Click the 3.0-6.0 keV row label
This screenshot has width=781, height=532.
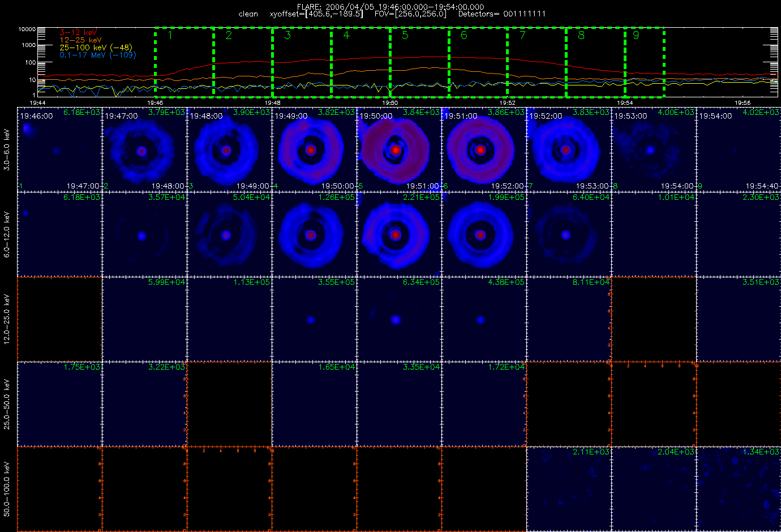pos(7,150)
